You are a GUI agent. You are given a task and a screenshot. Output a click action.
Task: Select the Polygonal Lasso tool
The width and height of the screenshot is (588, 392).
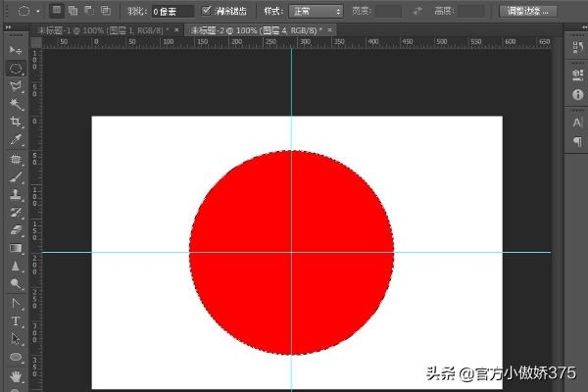point(16,86)
